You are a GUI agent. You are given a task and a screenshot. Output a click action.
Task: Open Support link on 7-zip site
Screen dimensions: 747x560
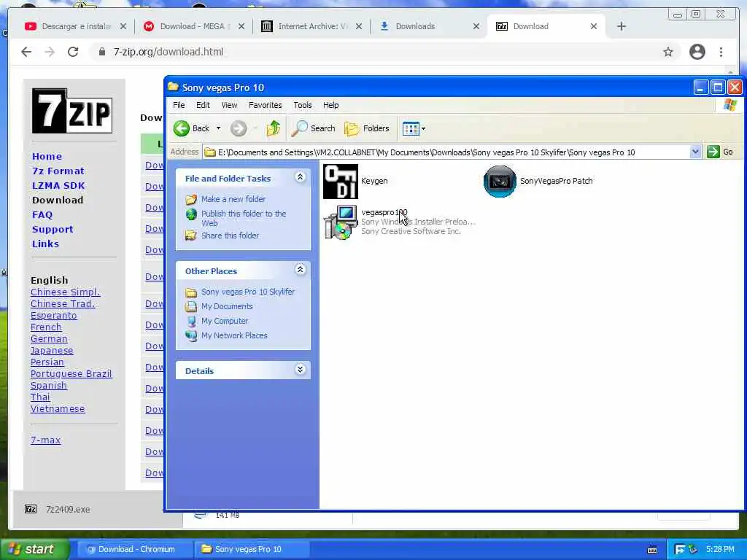53,229
